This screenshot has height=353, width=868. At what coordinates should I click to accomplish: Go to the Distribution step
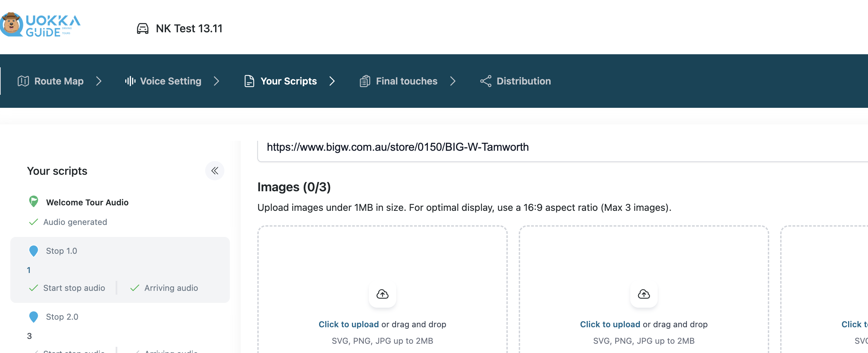(524, 81)
